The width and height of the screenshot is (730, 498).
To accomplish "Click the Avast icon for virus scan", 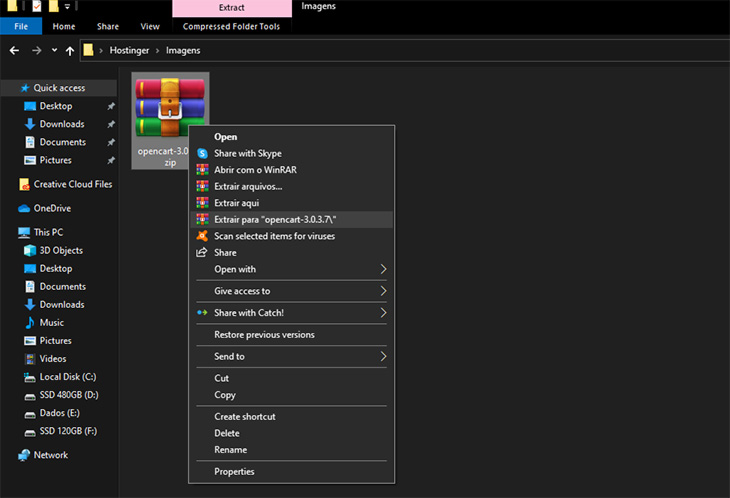I will [202, 236].
